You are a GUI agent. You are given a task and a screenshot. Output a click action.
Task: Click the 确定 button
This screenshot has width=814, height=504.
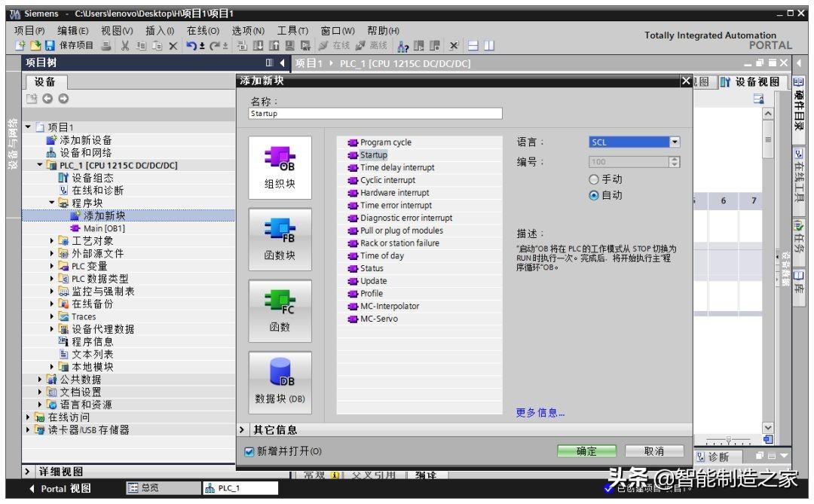click(586, 451)
